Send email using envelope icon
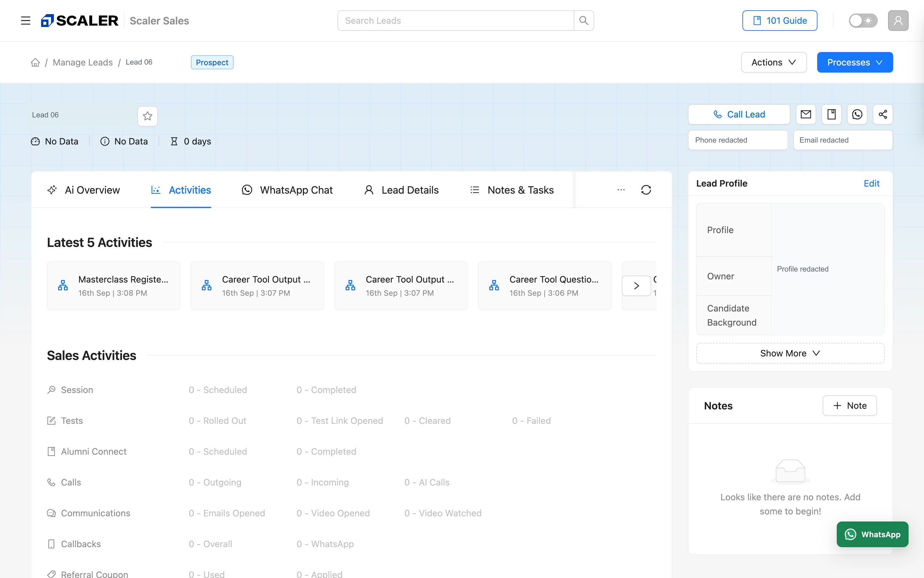 tap(806, 114)
